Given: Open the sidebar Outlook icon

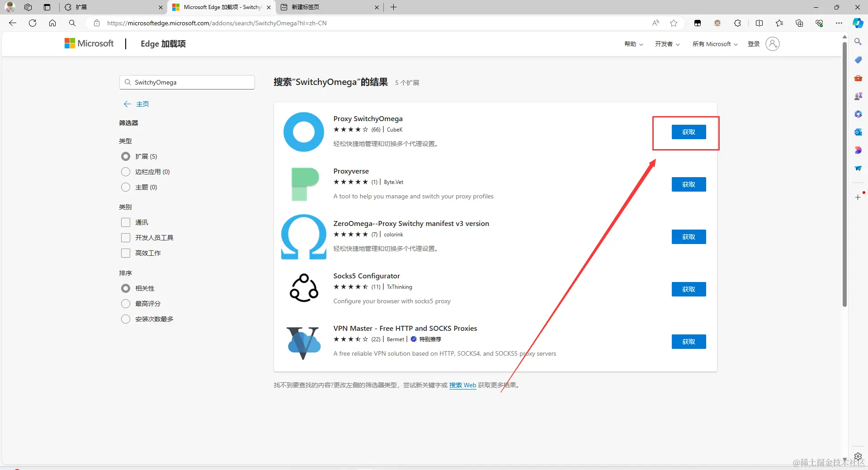Looking at the screenshot, I should pyautogui.click(x=858, y=132).
